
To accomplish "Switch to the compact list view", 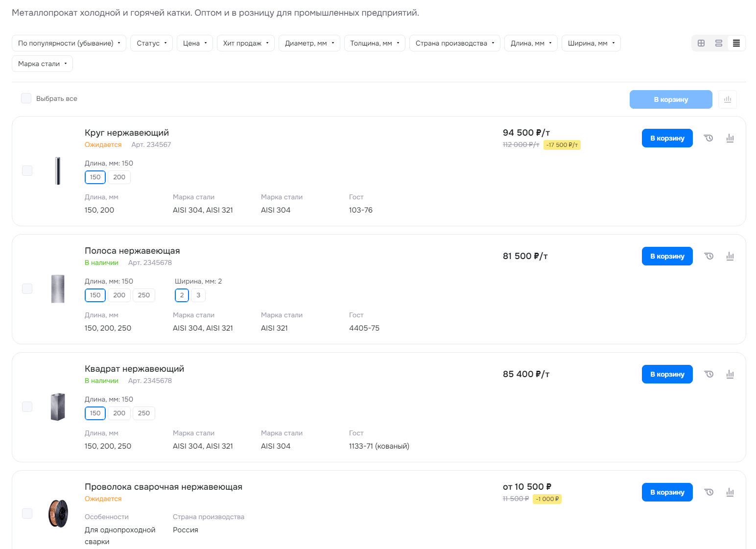I will coord(736,43).
